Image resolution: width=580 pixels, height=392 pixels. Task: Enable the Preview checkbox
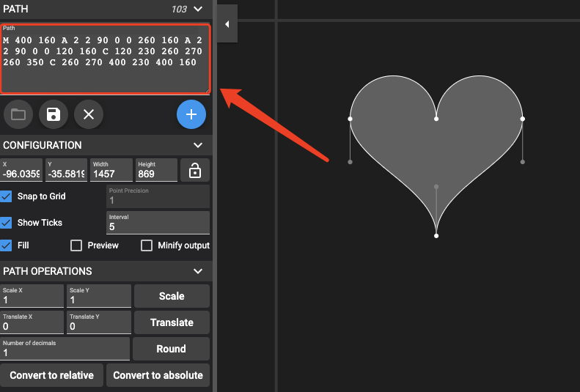point(76,245)
